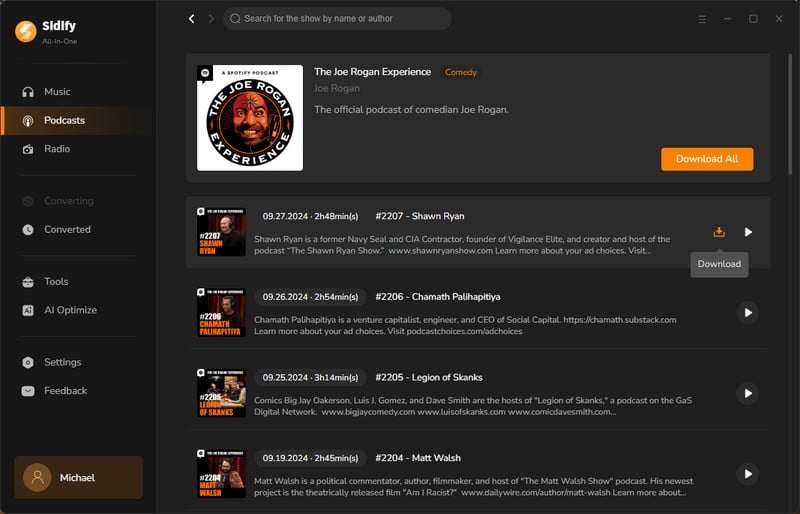Click the Sidify logo icon
This screenshot has height=514, width=800.
[x=26, y=31]
